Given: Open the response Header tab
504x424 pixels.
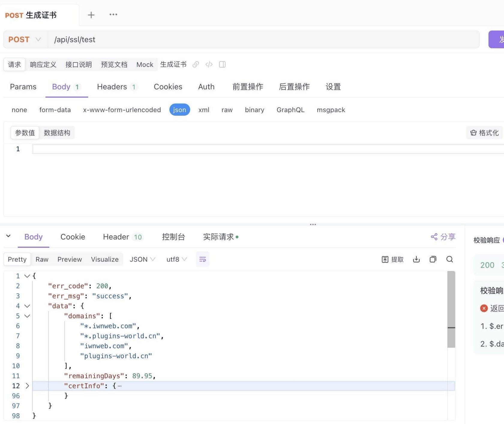Looking at the screenshot, I should click(123, 237).
